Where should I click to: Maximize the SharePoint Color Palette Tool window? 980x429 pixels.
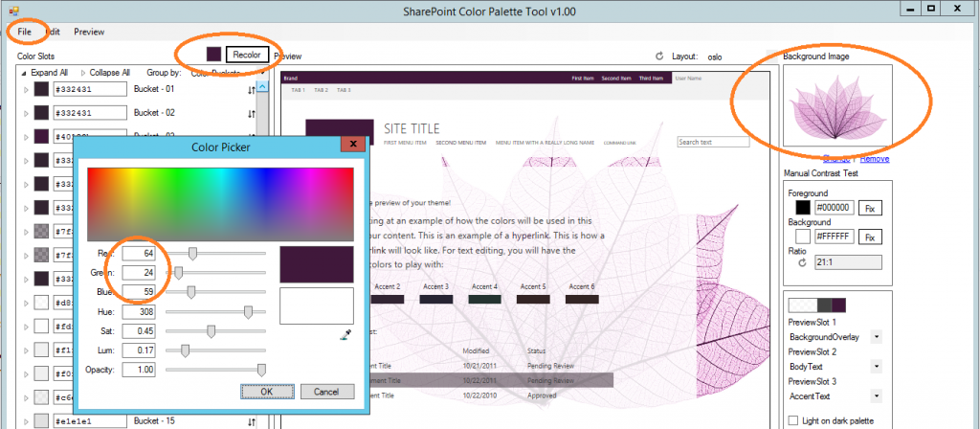(x=931, y=8)
